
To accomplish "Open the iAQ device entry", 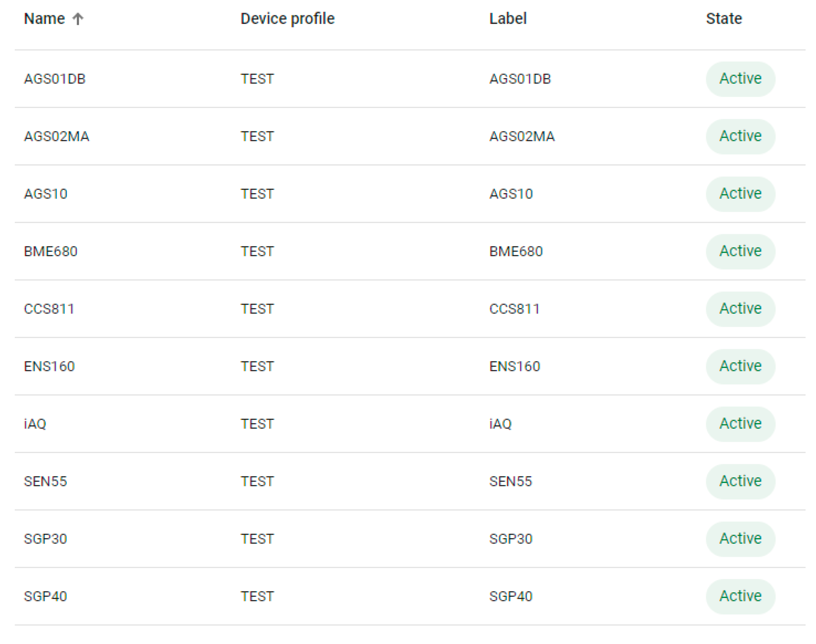I will click(x=35, y=424).
